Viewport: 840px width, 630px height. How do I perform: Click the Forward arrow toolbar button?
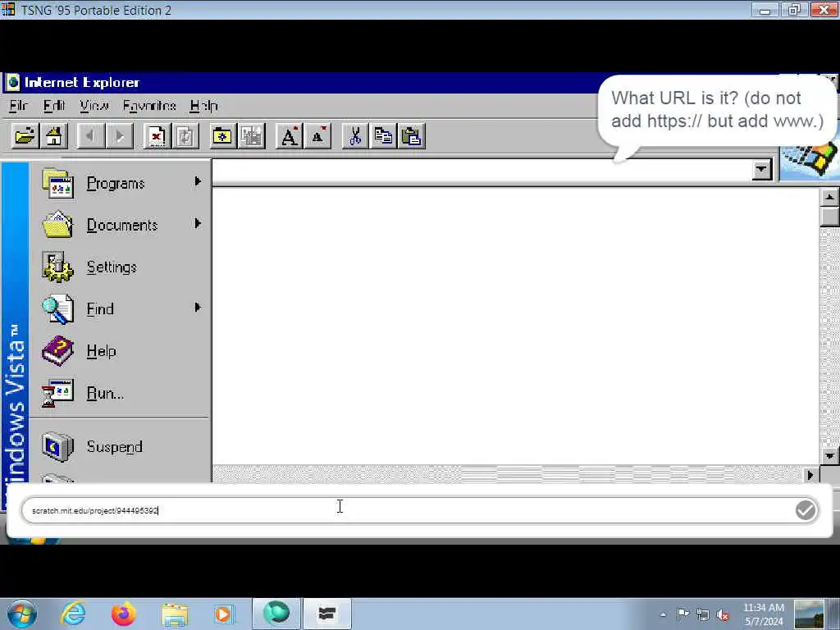120,136
